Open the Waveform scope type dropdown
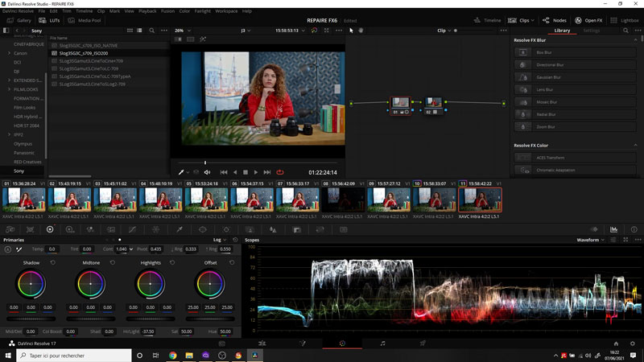The width and height of the screenshot is (644, 362). coord(590,240)
